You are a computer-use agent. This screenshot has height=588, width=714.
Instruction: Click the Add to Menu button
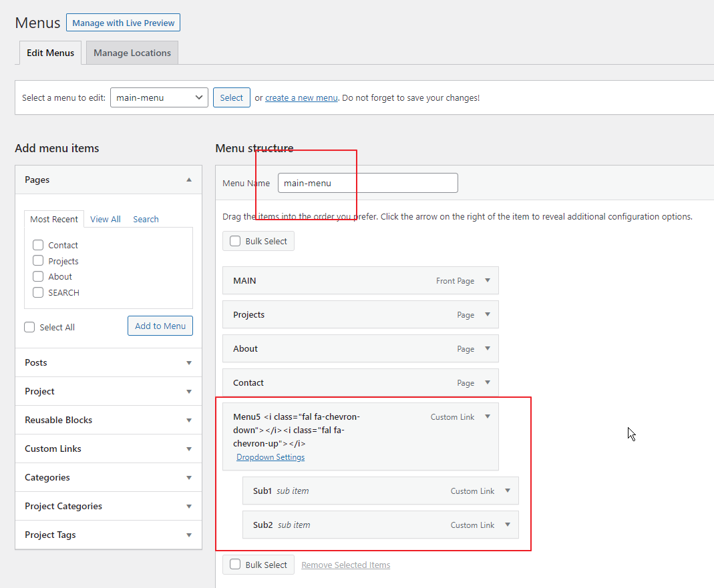click(x=160, y=326)
